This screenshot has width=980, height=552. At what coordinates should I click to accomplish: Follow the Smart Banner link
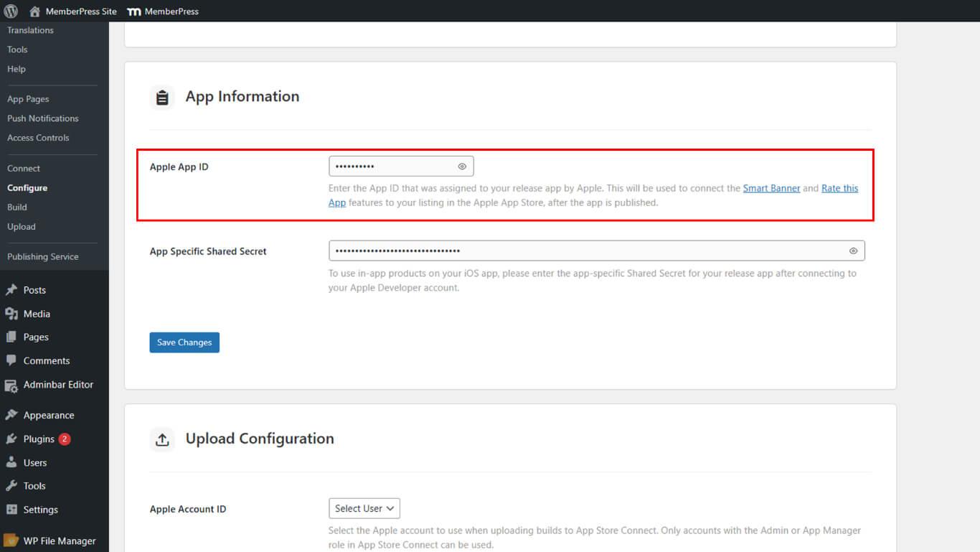coord(771,188)
